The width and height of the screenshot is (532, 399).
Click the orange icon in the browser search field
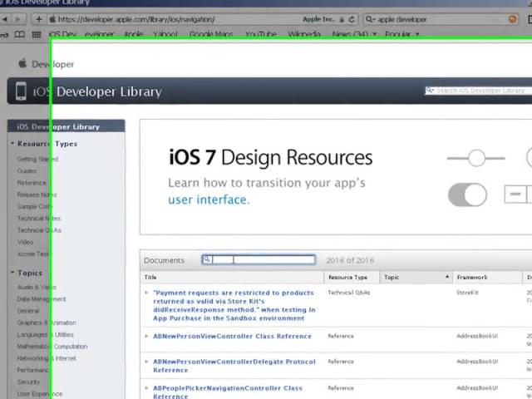(513, 19)
